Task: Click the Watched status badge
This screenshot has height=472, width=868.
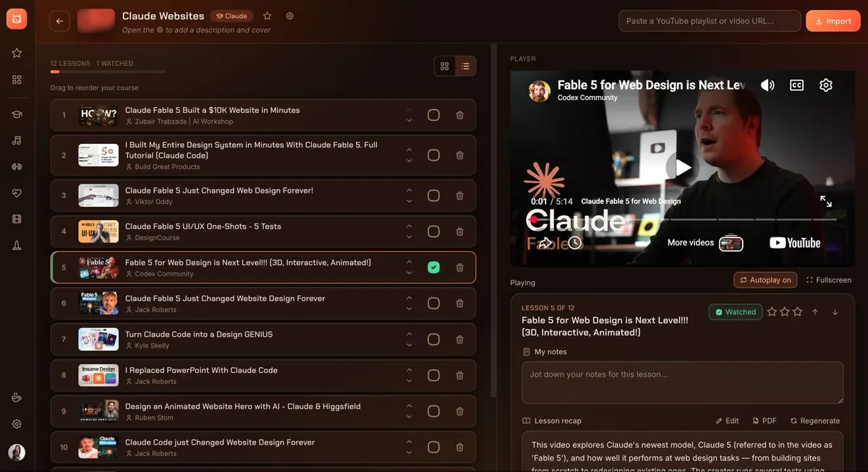Action: [735, 312]
